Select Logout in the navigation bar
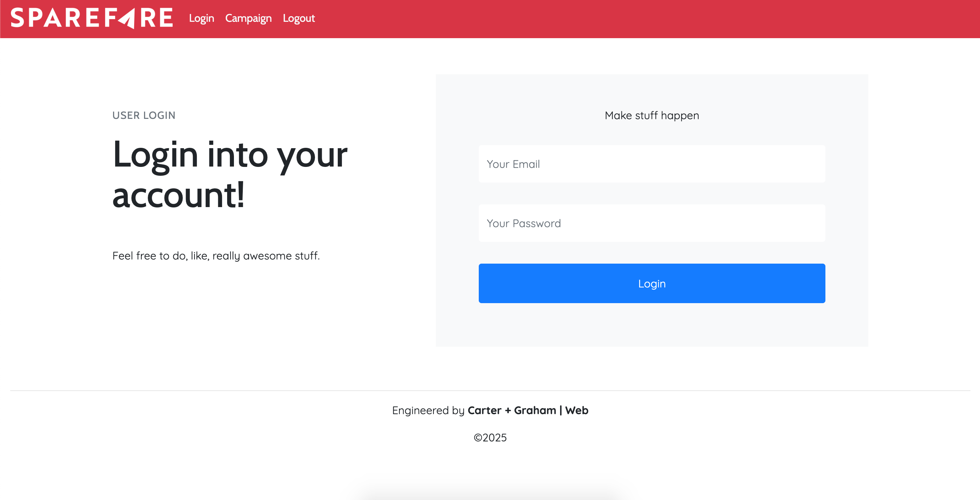 pyautogui.click(x=299, y=18)
